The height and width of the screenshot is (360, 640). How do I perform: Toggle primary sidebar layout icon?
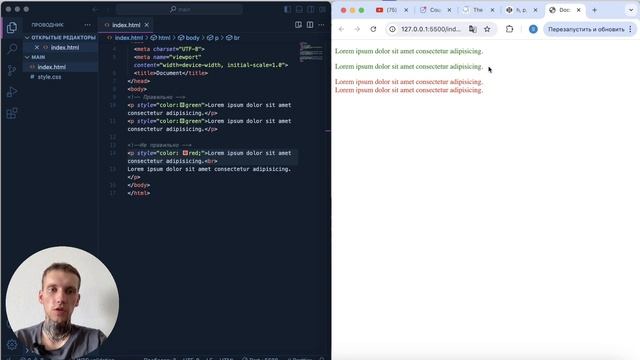pyautogui.click(x=287, y=9)
